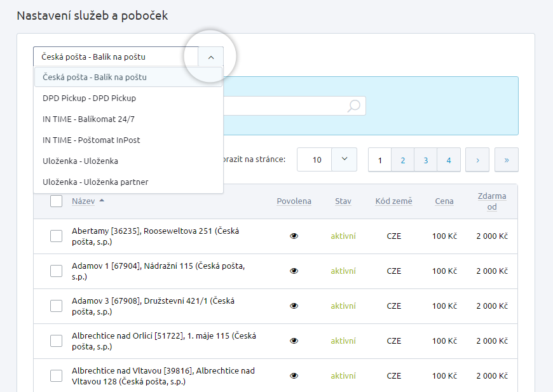Check the Adamov 1 [67904] row checkbox
This screenshot has height=392, width=553.
56,271
